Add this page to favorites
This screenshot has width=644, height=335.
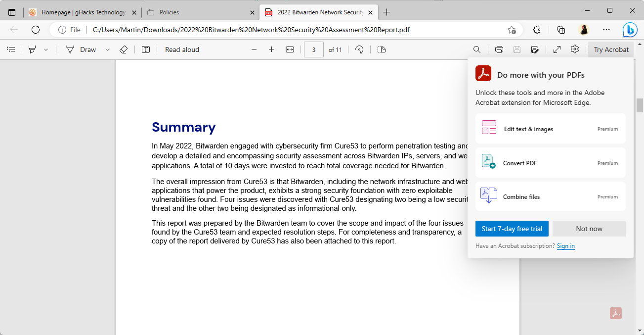pos(512,30)
